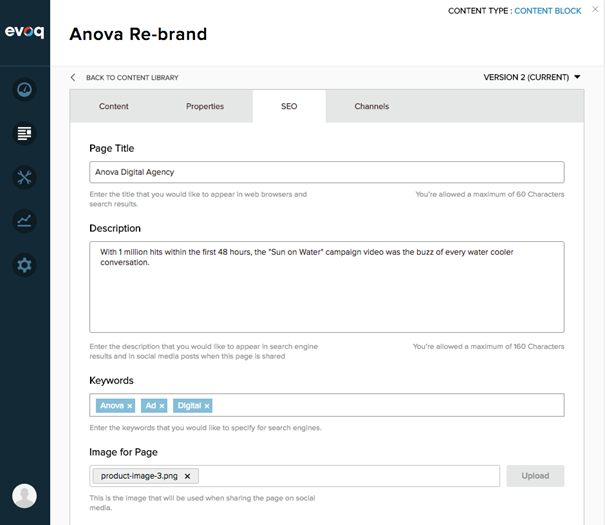This screenshot has height=525, width=605.
Task: Click the user avatar in sidebar
Action: tap(24, 496)
